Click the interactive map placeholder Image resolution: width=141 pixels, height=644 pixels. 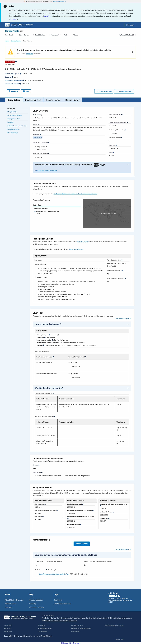point(107,213)
